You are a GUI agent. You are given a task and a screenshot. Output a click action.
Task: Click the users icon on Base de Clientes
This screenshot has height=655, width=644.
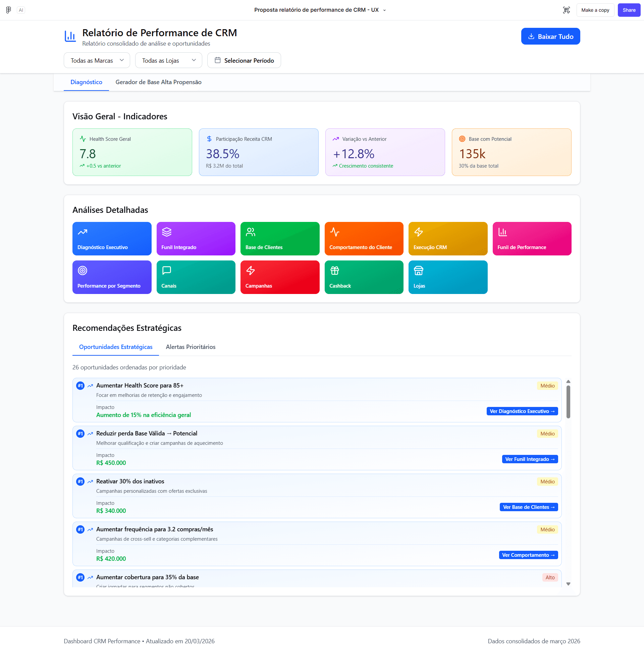tap(251, 232)
